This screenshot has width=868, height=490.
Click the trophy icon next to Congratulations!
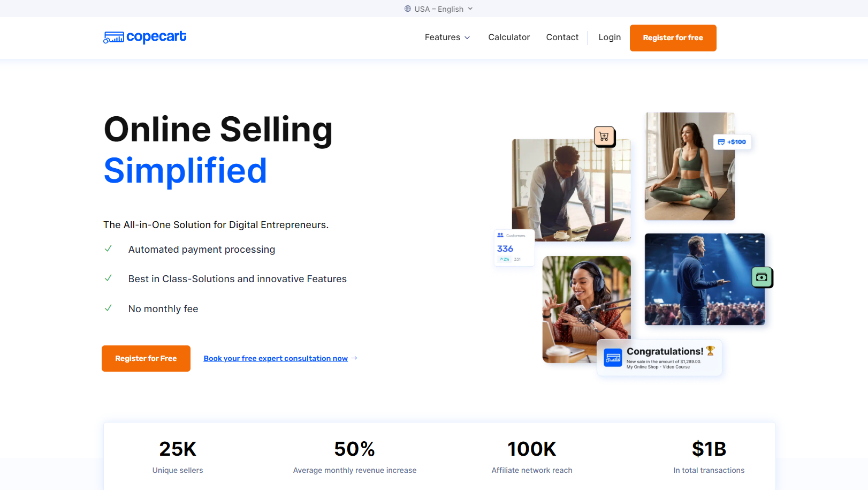click(711, 351)
